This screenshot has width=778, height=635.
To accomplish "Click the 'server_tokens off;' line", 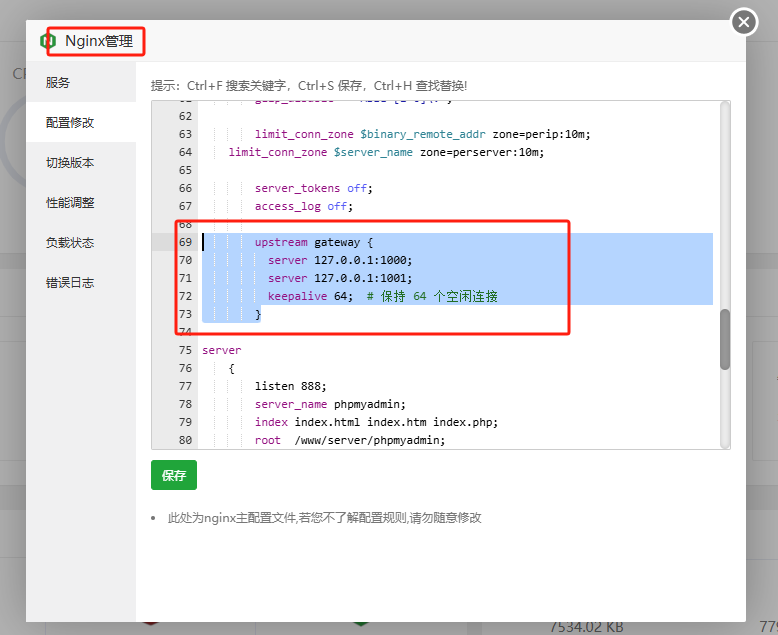I will [314, 188].
